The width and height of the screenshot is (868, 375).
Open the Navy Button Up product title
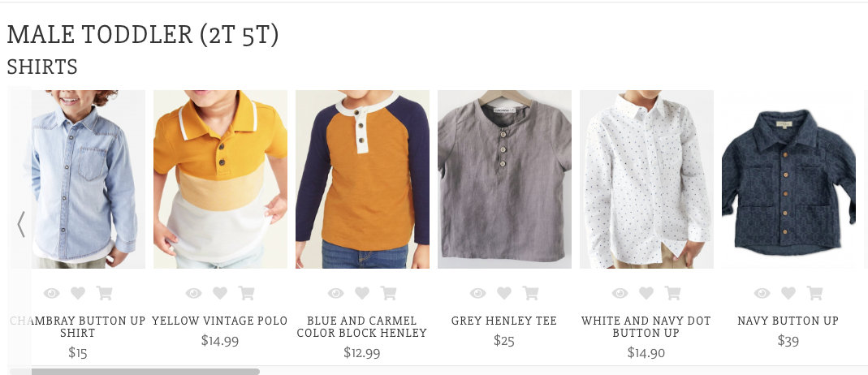click(788, 321)
